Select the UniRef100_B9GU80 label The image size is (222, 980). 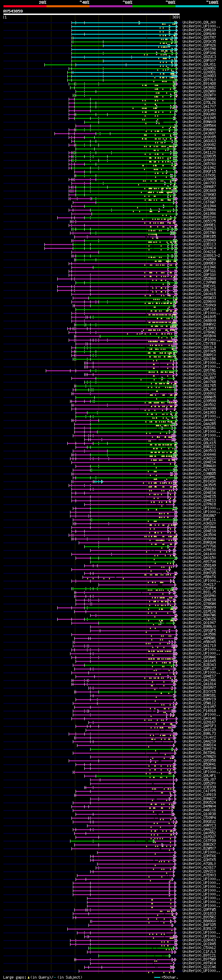199,114
